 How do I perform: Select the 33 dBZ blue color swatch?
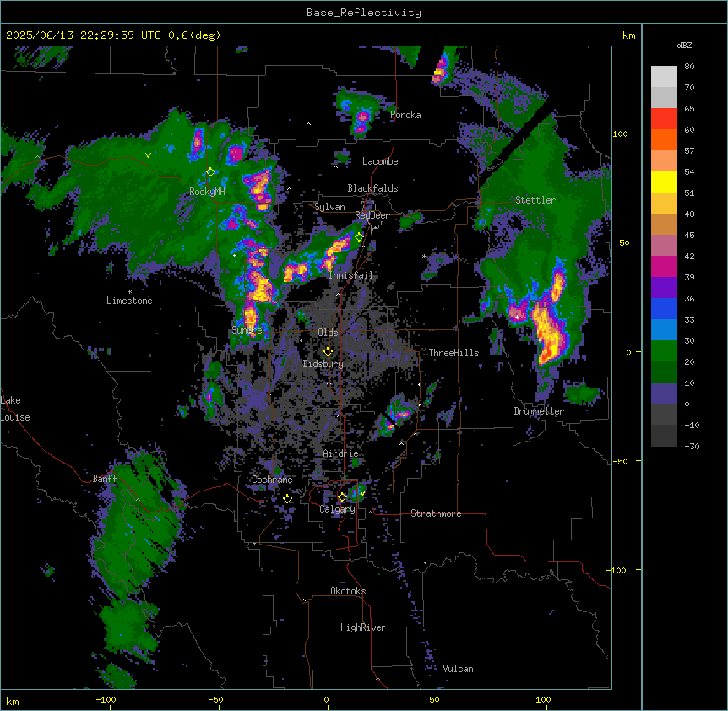tap(664, 308)
